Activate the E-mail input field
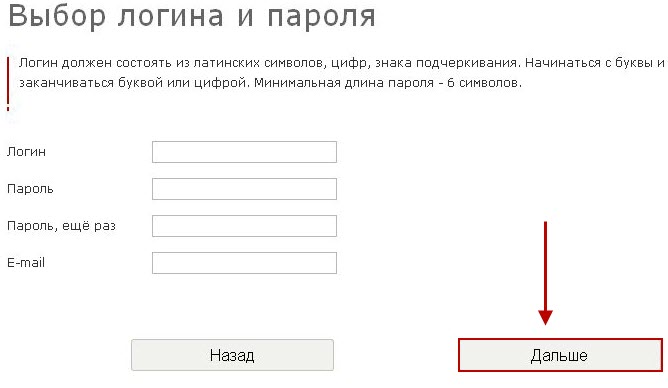This screenshot has height=388, width=668. pos(244,263)
